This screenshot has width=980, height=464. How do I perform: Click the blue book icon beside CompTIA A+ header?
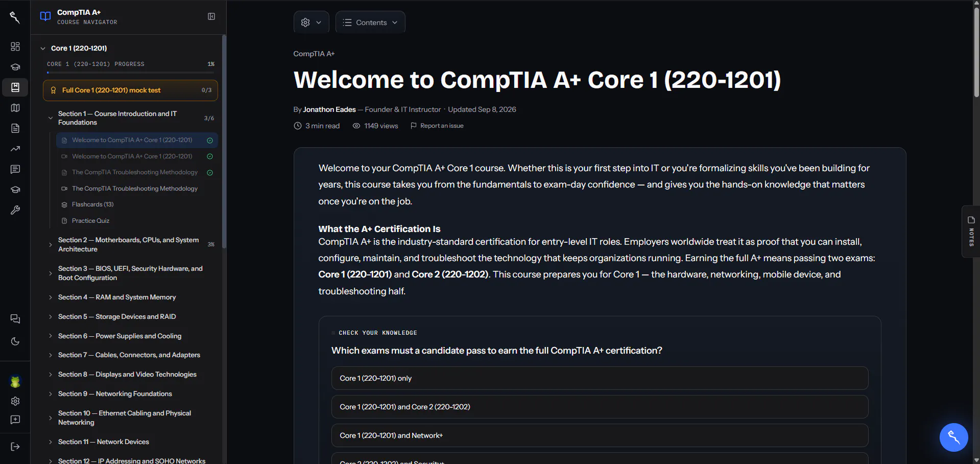(45, 16)
